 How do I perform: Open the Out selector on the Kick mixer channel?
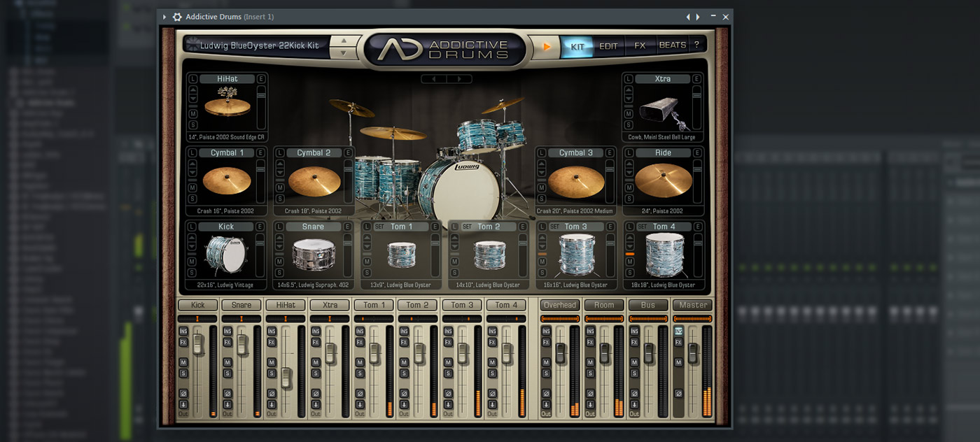183,414
